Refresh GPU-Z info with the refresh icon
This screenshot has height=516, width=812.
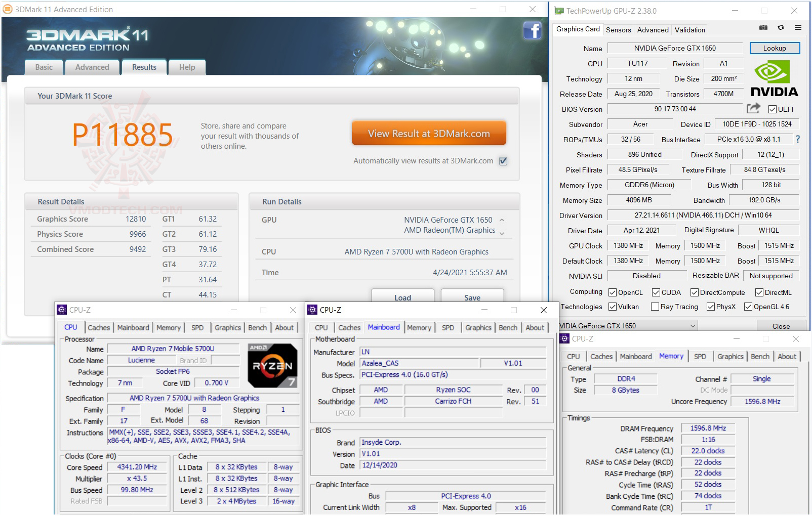point(781,28)
